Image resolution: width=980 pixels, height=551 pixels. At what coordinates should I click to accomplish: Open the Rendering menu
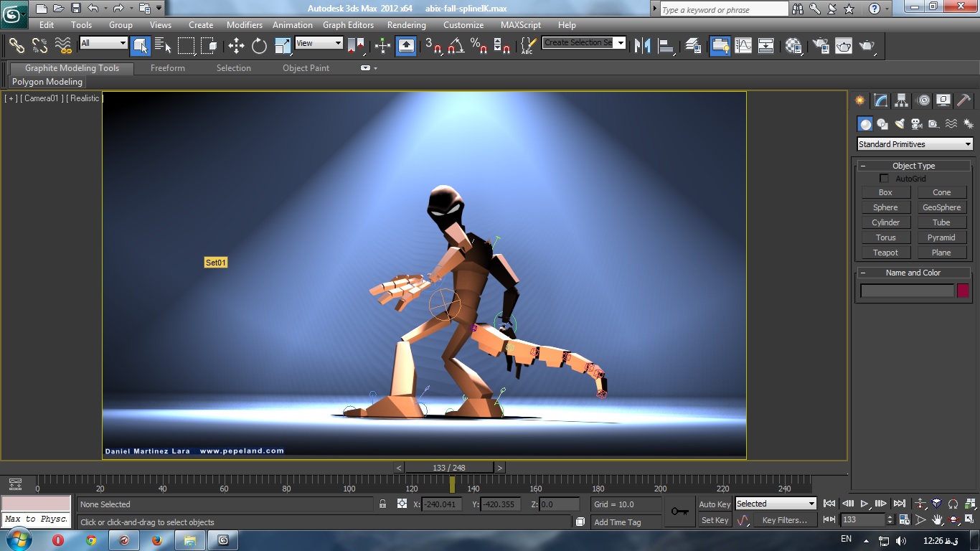pos(407,24)
